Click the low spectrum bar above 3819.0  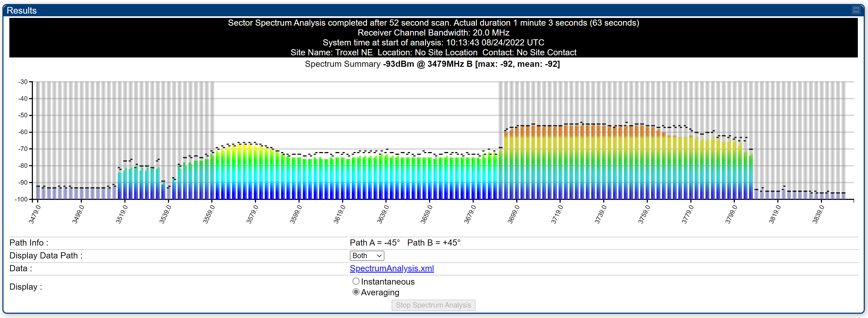778,195
